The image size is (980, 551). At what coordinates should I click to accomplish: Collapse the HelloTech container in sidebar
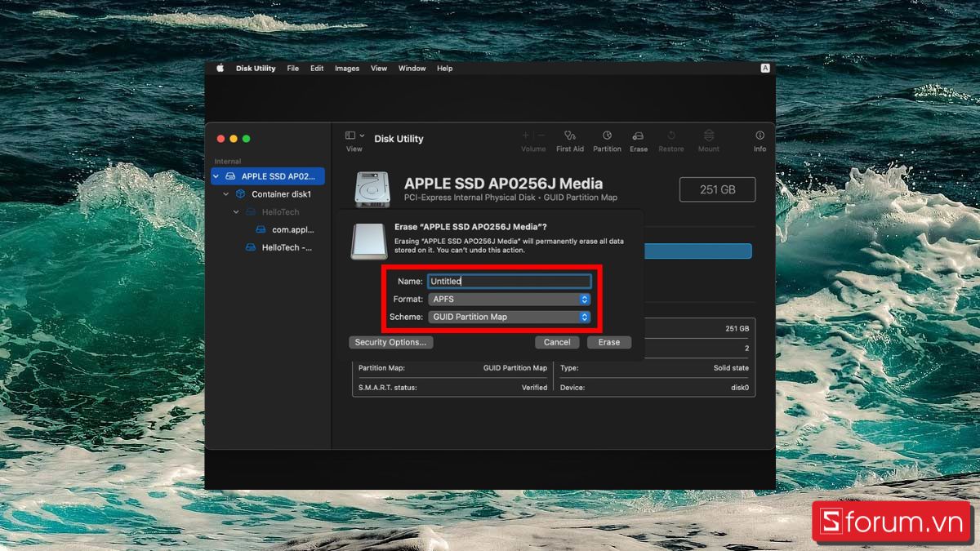[235, 211]
